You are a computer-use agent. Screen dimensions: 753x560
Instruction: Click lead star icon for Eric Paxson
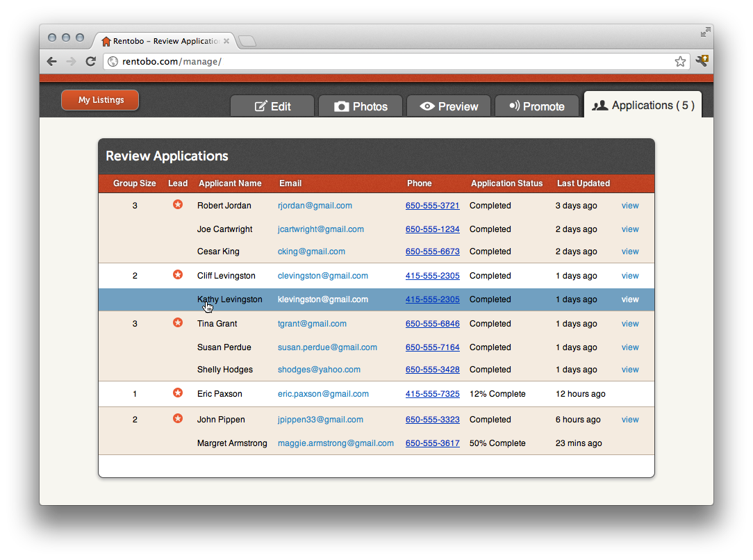(x=178, y=393)
